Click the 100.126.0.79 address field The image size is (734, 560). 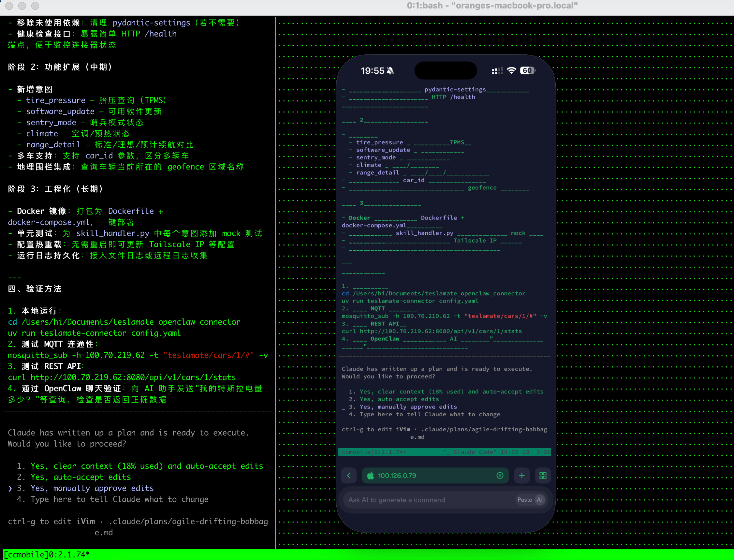click(435, 475)
